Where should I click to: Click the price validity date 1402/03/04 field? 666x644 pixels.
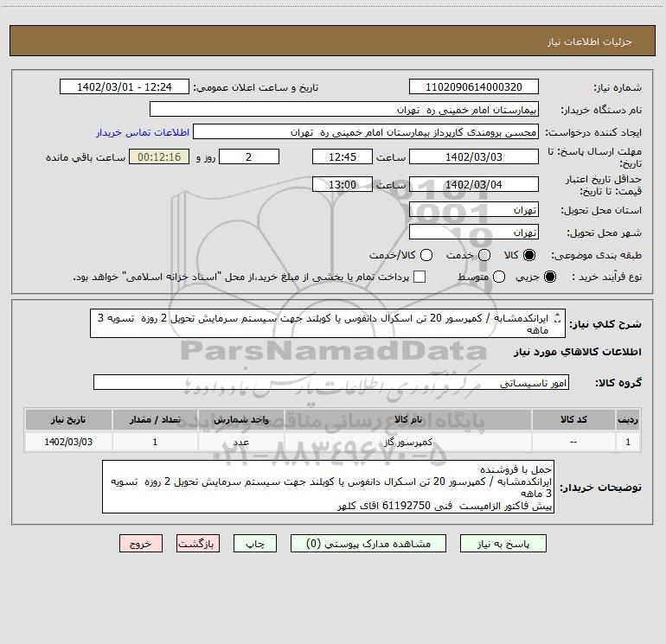tap(474, 184)
